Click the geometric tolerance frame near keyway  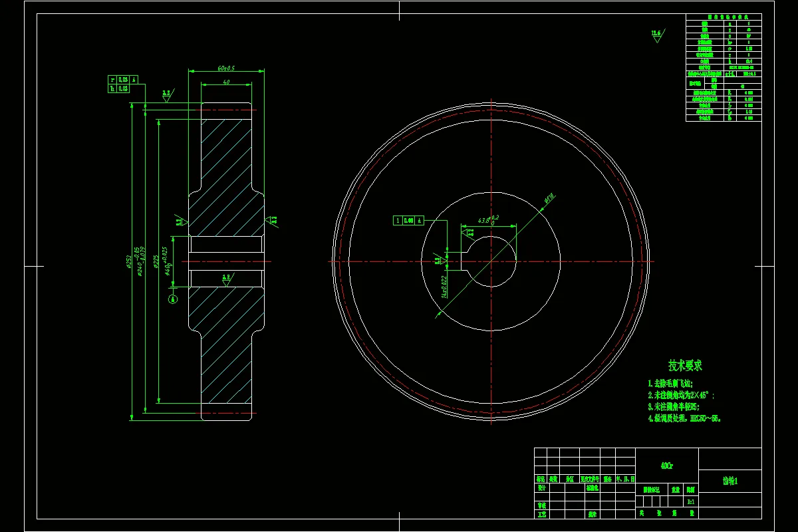[409, 220]
